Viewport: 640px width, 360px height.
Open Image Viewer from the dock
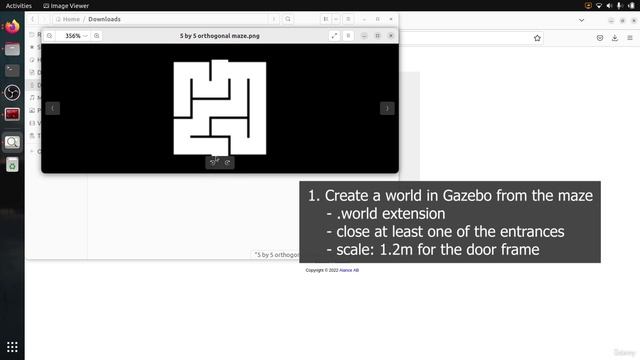tap(12, 142)
